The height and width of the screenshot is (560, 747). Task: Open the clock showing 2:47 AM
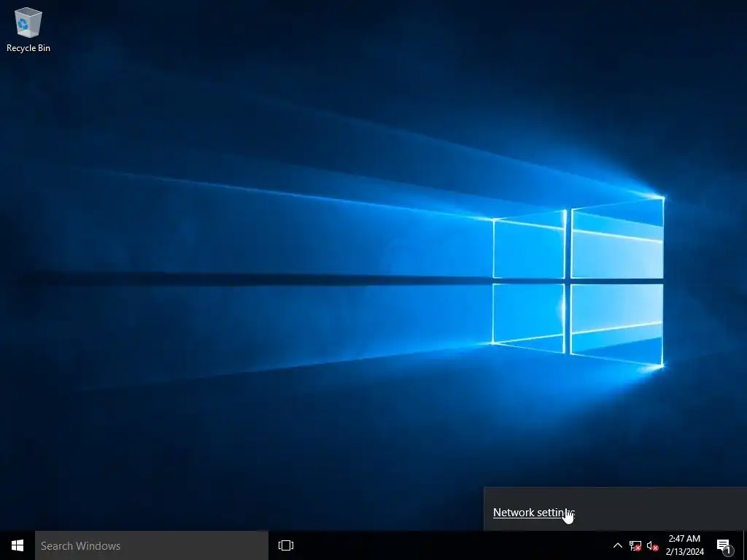[684, 545]
